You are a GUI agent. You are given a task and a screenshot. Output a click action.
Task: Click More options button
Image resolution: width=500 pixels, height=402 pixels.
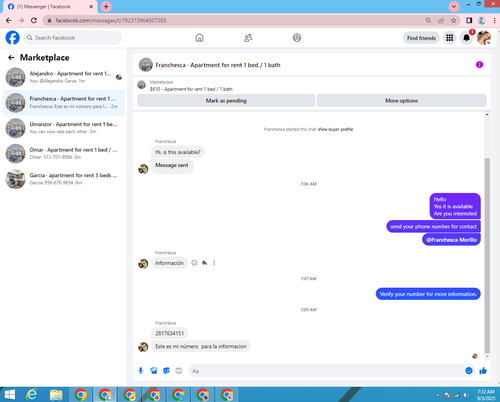click(401, 101)
